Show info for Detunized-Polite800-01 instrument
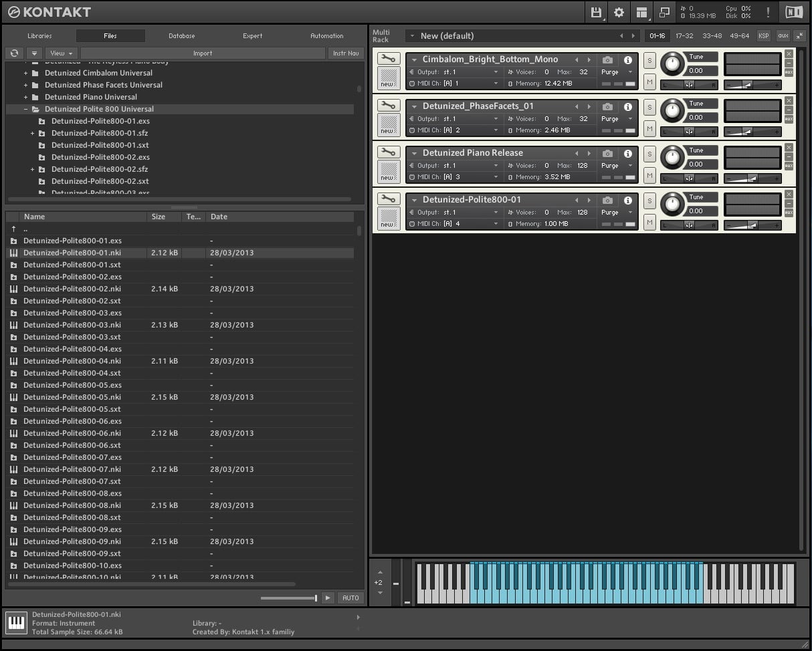Viewport: 812px width, 651px height. pos(628,200)
